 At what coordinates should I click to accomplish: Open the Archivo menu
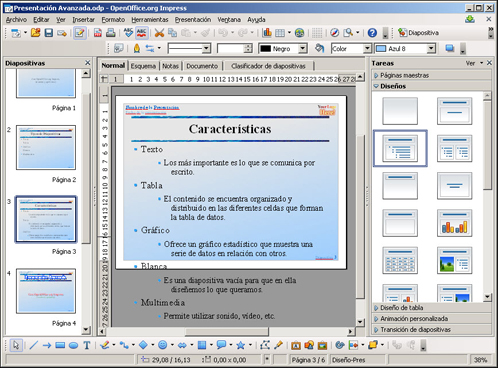(16, 20)
